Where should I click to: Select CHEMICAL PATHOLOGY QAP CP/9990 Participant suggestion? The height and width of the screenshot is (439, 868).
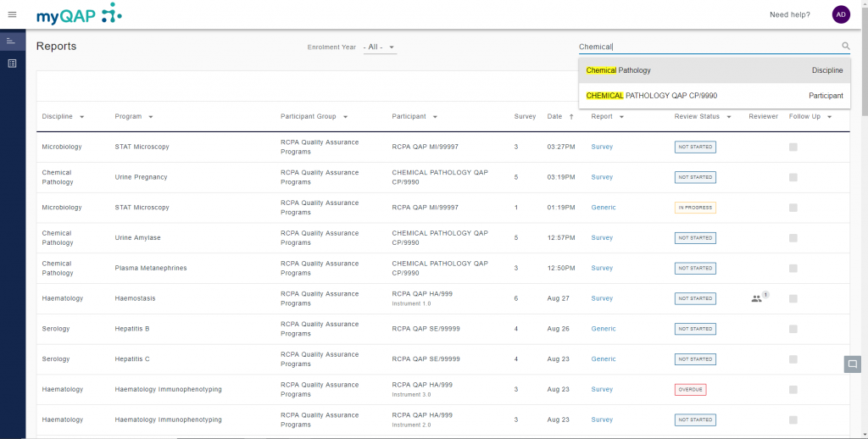pos(714,96)
